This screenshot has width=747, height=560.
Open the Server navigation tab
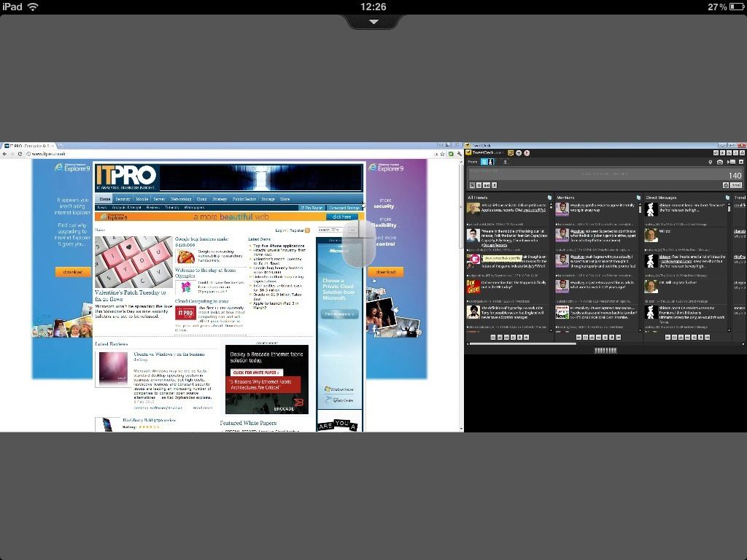tap(159, 199)
